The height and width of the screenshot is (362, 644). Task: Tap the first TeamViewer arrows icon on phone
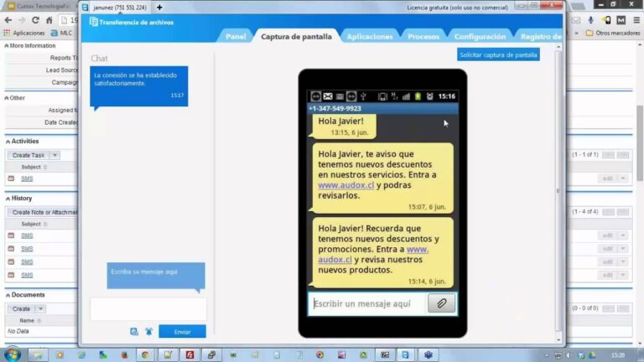coord(315,96)
